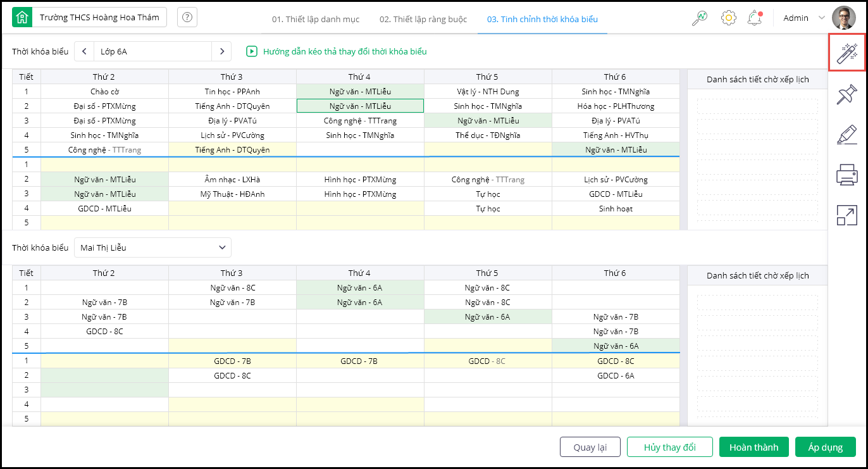Open the settings gear icon
The width and height of the screenshot is (868, 469).
point(728,18)
